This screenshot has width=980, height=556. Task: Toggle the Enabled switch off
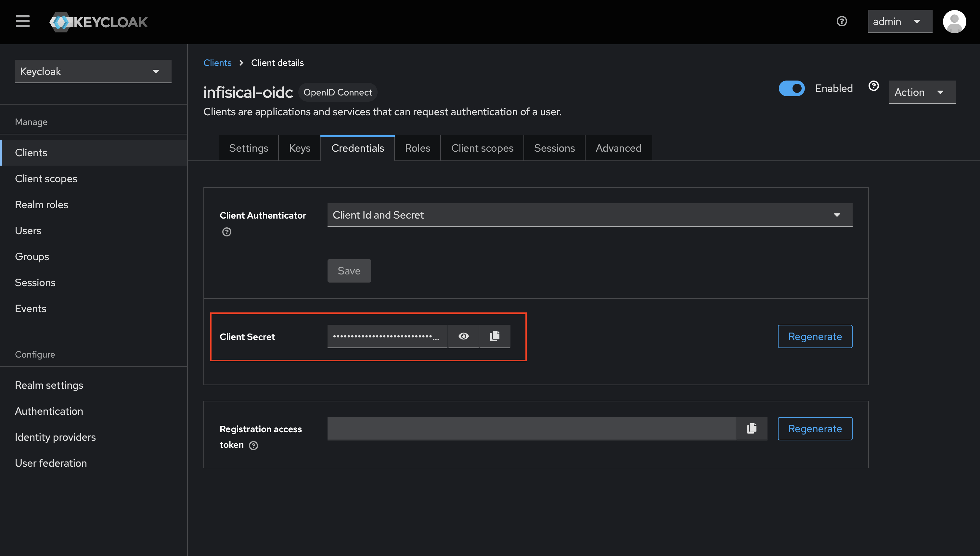point(792,88)
